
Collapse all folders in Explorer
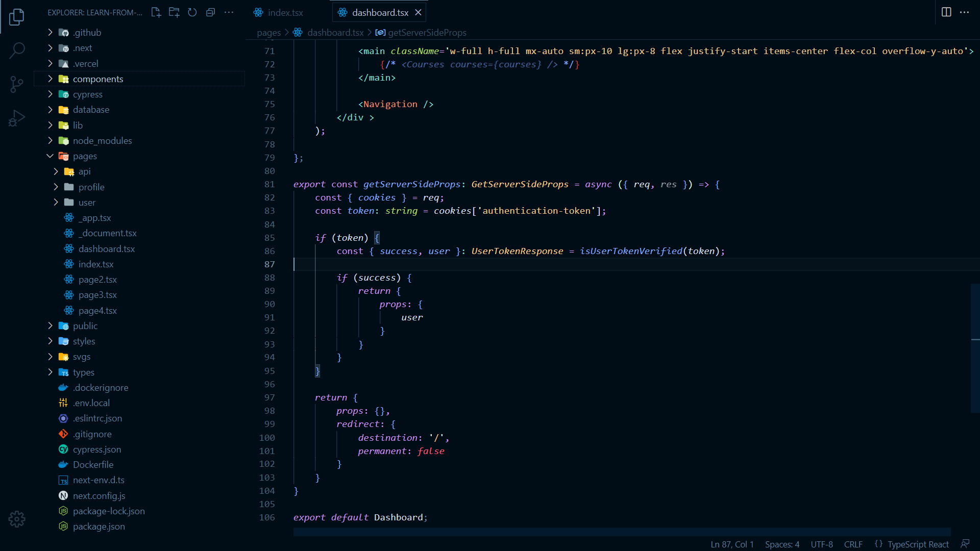[x=210, y=12]
